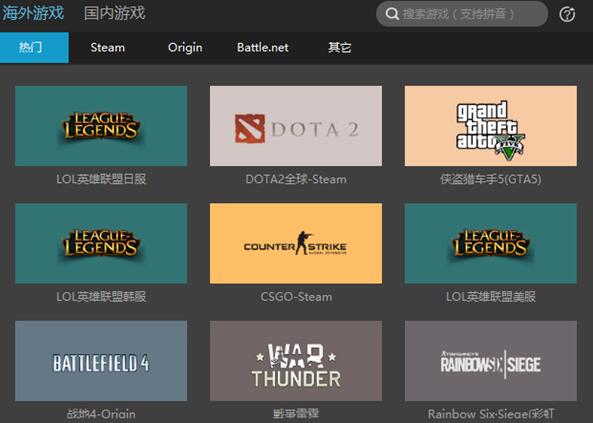Select the 其它 other category tab
Screen dimensions: 593x423
pyautogui.click(x=340, y=48)
